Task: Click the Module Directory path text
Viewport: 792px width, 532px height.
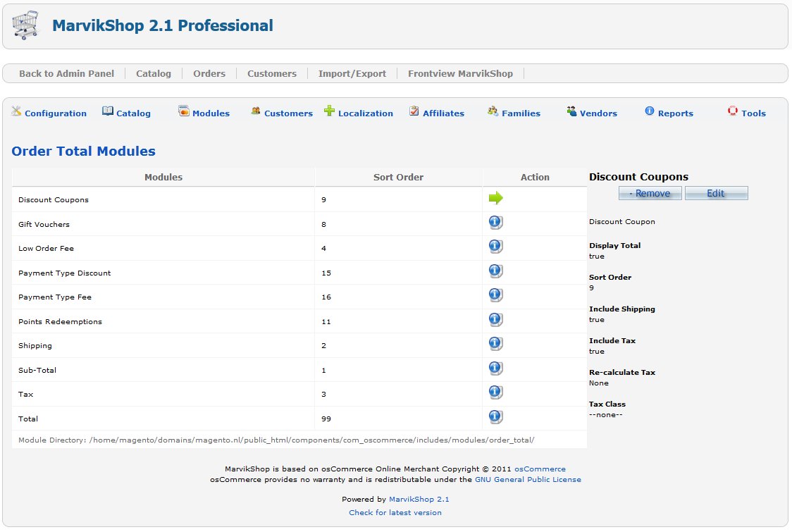Action: 276,440
